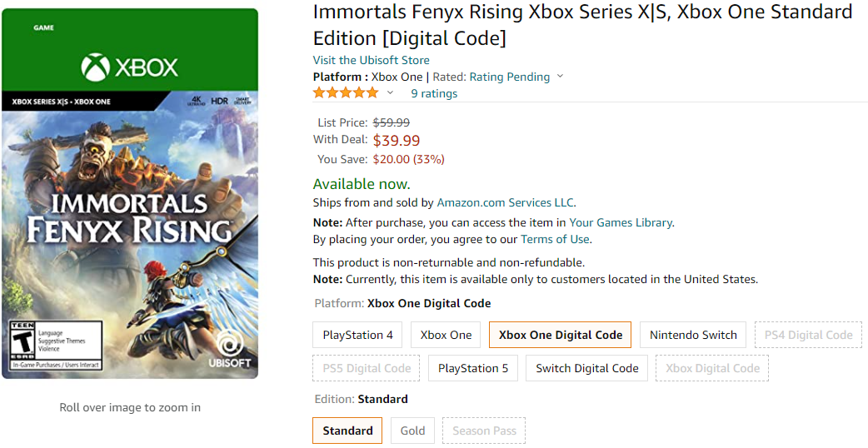The image size is (868, 448).
Task: Expand the Rating Pending dropdown chevron
Action: (560, 77)
